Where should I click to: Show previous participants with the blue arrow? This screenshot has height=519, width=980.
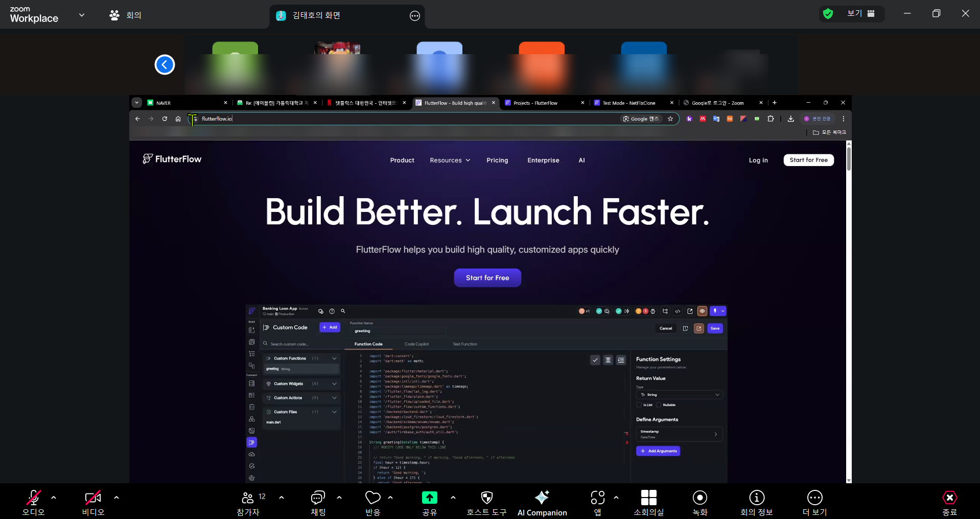point(165,64)
